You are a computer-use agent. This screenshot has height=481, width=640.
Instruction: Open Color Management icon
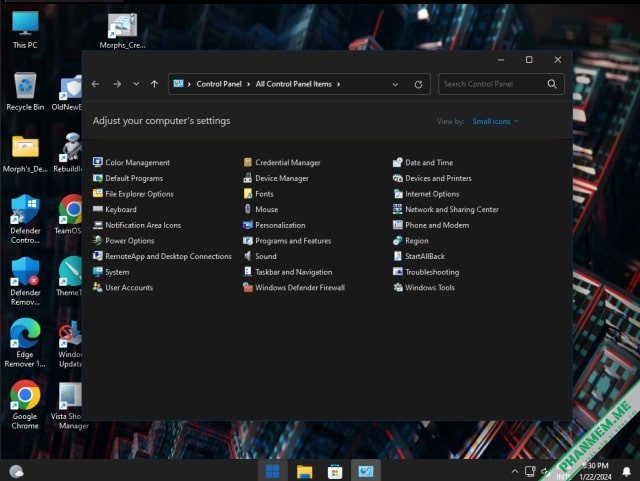98,162
